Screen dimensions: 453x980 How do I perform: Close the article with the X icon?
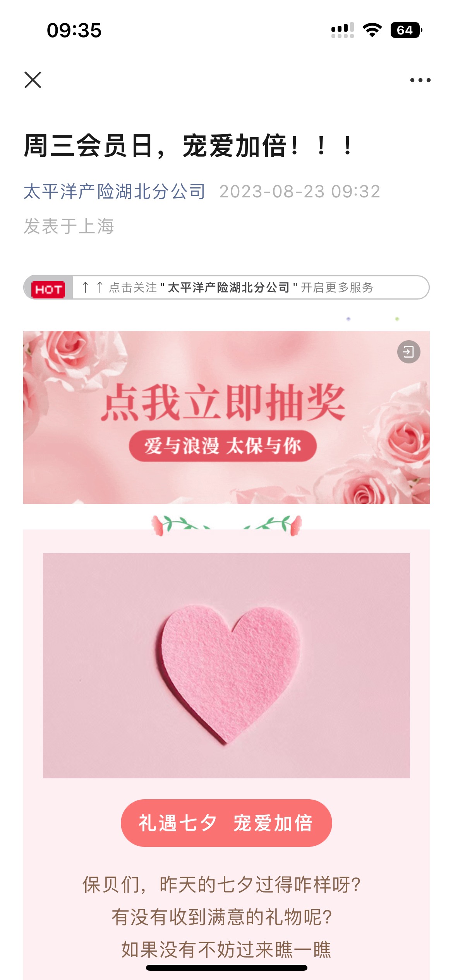tap(33, 80)
